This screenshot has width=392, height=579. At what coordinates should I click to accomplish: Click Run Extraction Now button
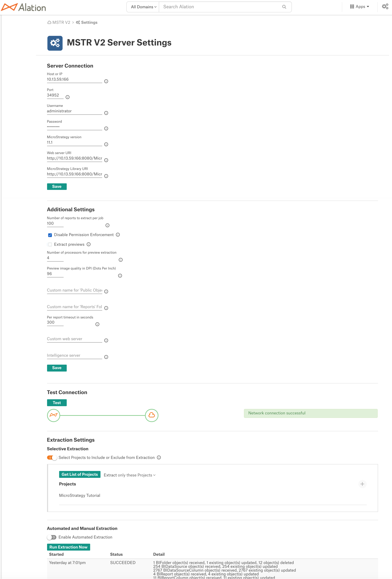tap(69, 547)
